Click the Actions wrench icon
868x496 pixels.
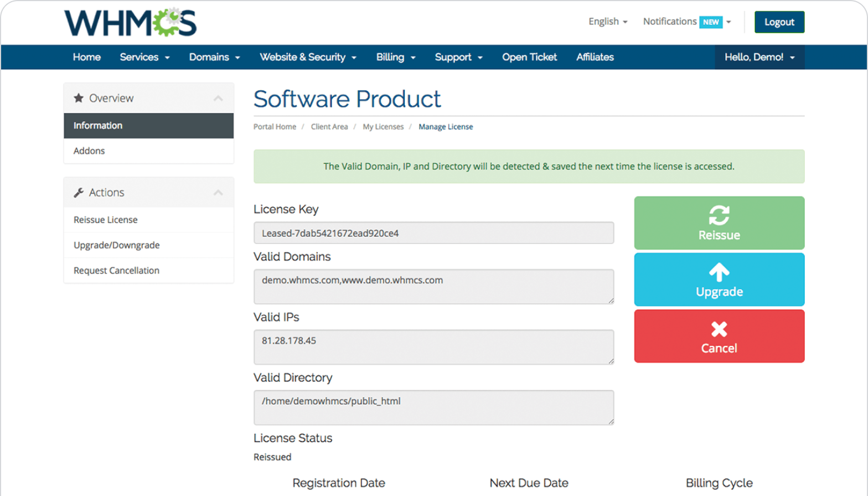[79, 193]
